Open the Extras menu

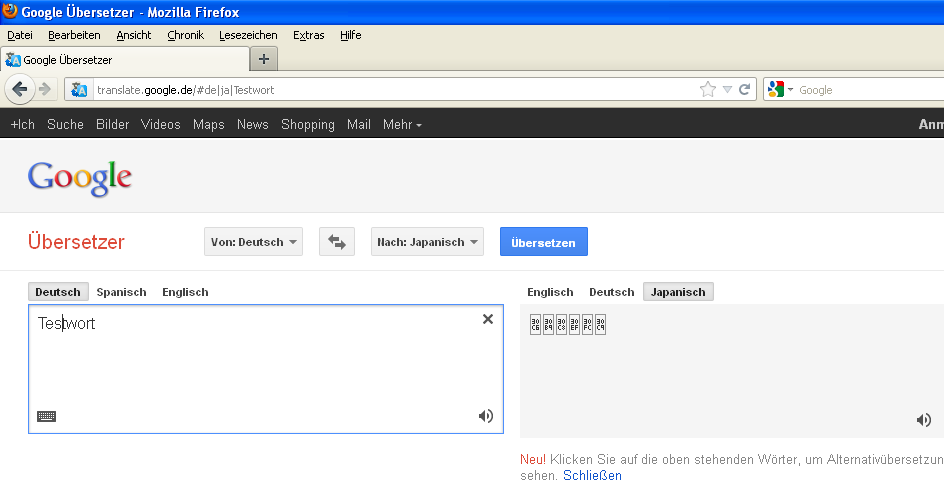(x=309, y=35)
